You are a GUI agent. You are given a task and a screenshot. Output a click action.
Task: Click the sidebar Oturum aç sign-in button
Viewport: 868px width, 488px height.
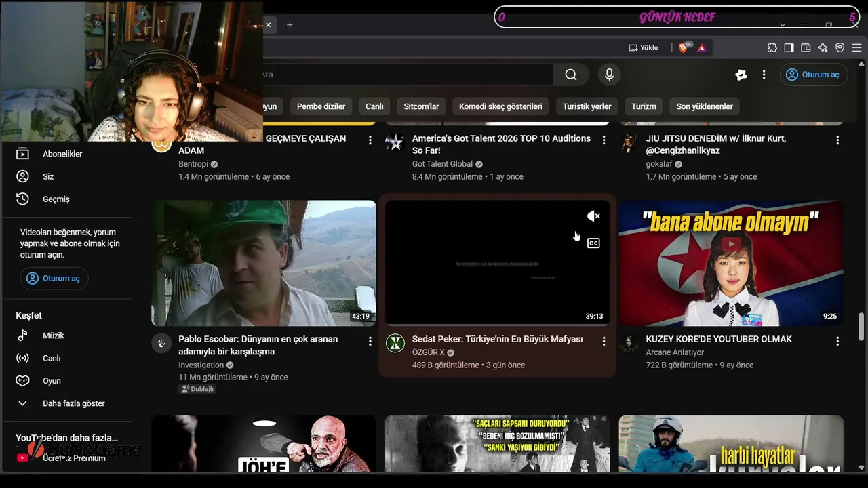coord(54,279)
